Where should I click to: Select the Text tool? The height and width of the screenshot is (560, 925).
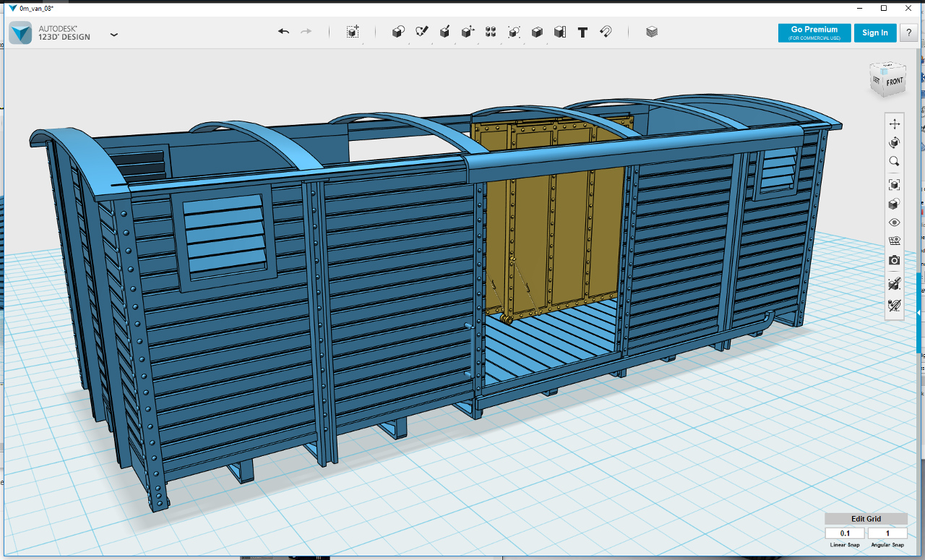point(583,32)
